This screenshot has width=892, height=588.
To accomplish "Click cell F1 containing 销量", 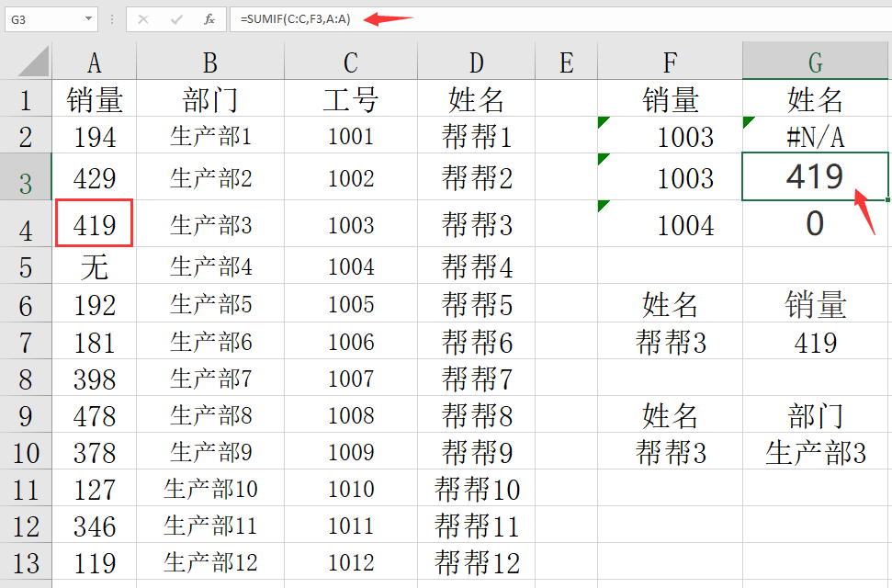I will 670,98.
